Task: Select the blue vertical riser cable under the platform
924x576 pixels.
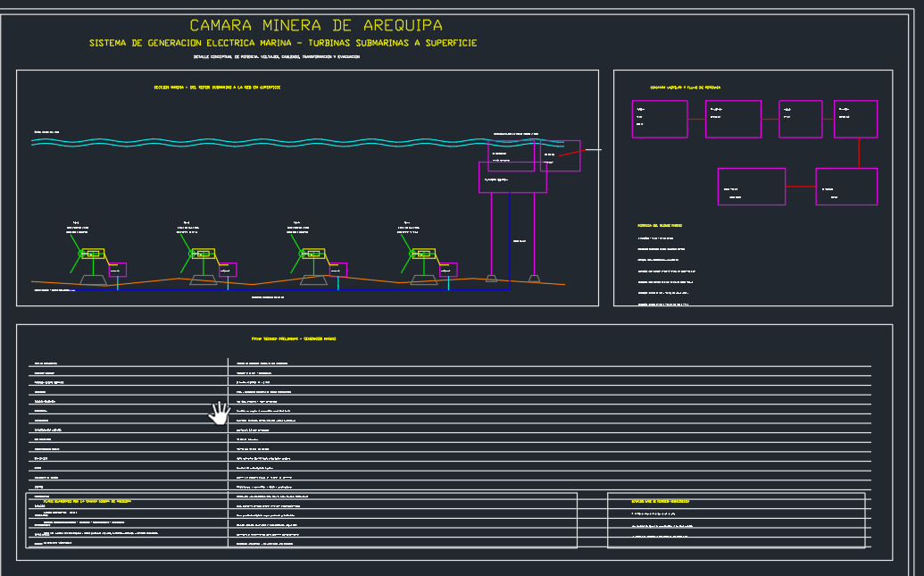Action: [x=509, y=240]
